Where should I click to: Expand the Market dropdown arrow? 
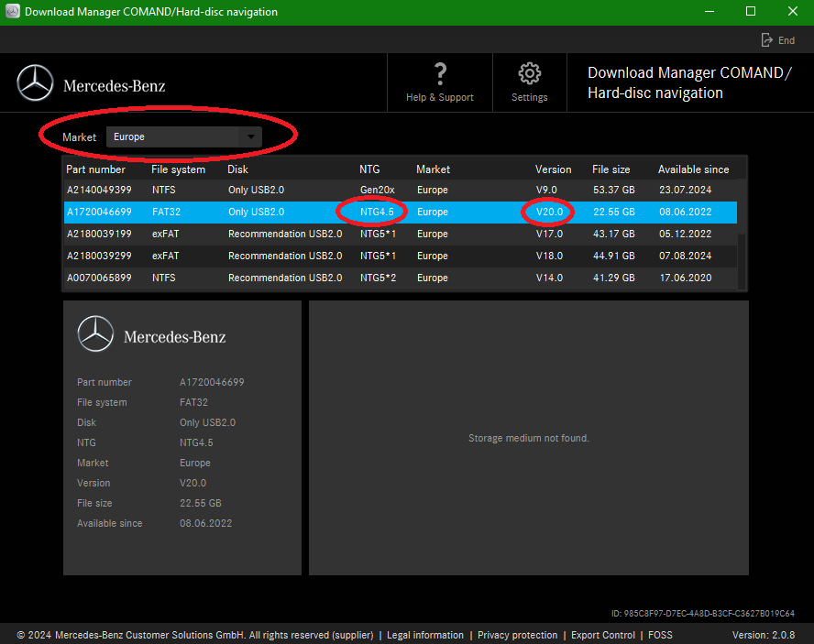[x=250, y=137]
